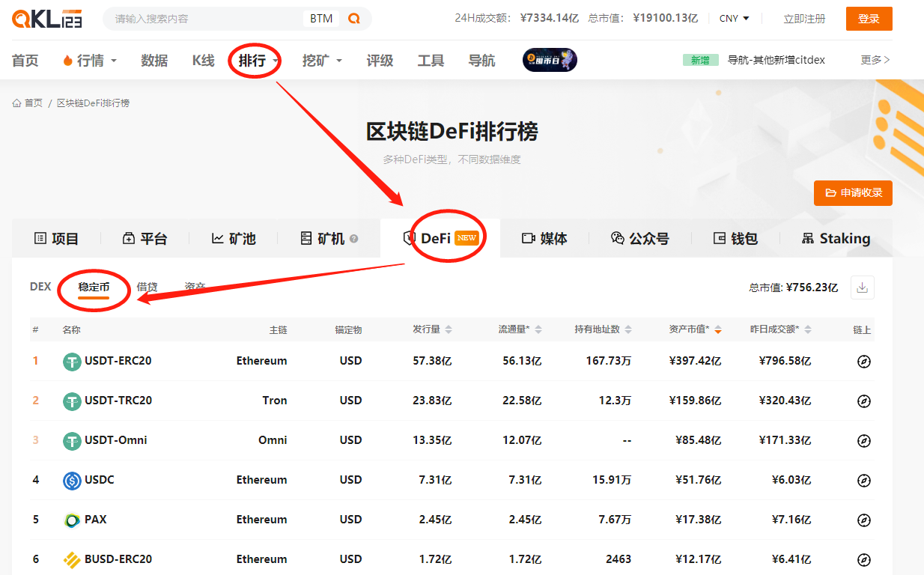This screenshot has width=924, height=575.
Task: Switch to the 钱包 ranking tab
Action: 735,239
